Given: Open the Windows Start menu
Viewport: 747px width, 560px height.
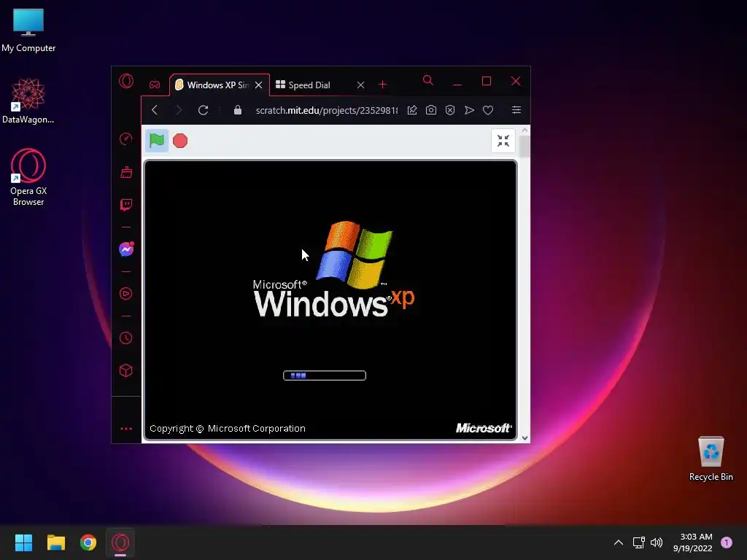Looking at the screenshot, I should (x=23, y=542).
